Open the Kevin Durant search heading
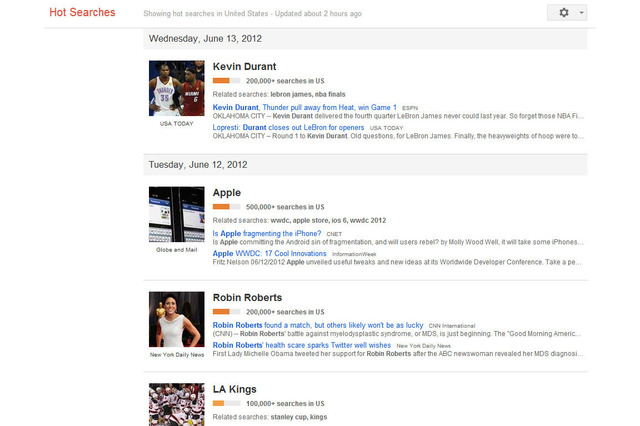The height and width of the screenshot is (426, 640). click(x=244, y=67)
